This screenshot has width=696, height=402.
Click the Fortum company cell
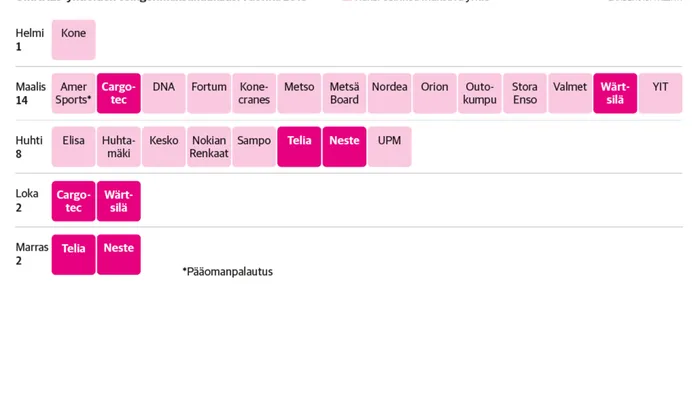(209, 93)
